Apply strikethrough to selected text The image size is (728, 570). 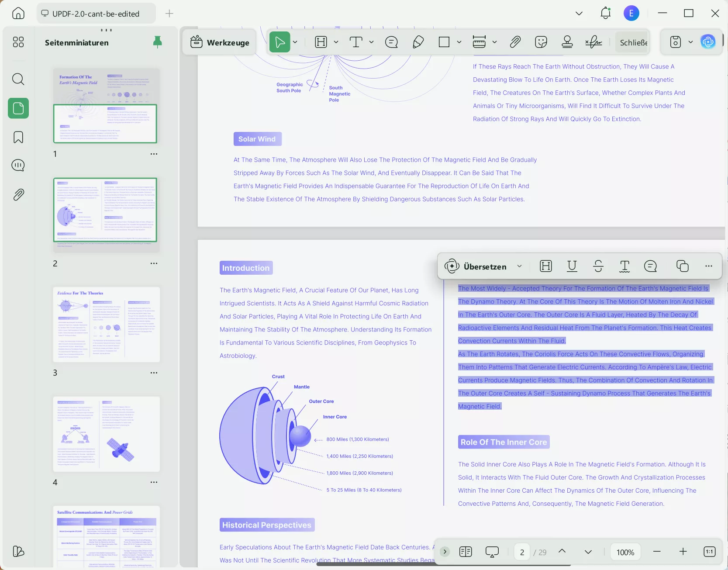(x=598, y=266)
